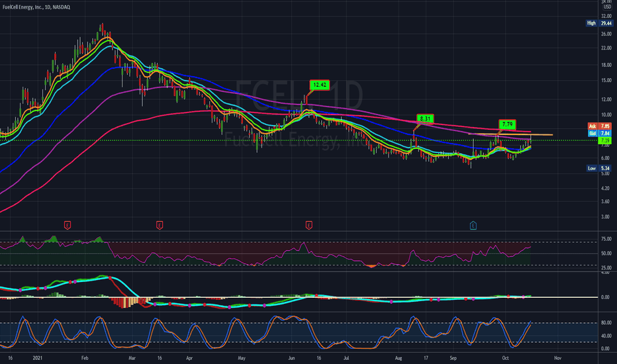
Task: Click the Low 5.34 price label
Action: (x=600, y=168)
